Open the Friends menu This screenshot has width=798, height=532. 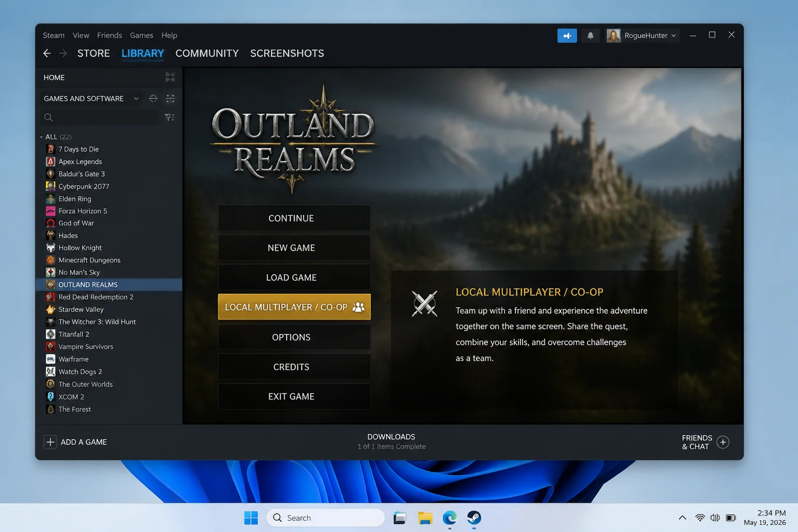coord(110,35)
